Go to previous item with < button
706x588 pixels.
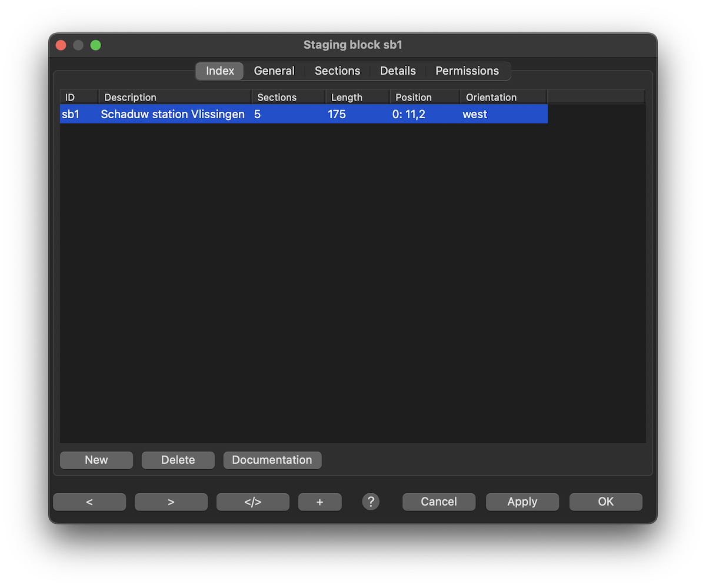click(89, 502)
